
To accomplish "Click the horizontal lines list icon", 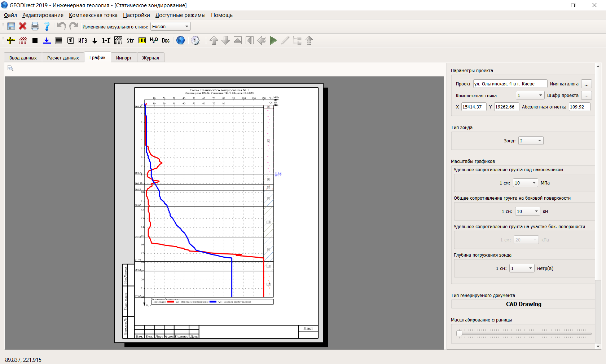I will (59, 40).
